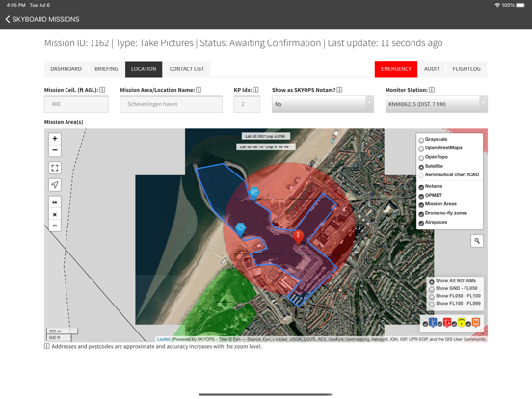Toggle the OPMET overlay checkbox
Image resolution: width=532 pixels, height=399 pixels.
coord(421,196)
